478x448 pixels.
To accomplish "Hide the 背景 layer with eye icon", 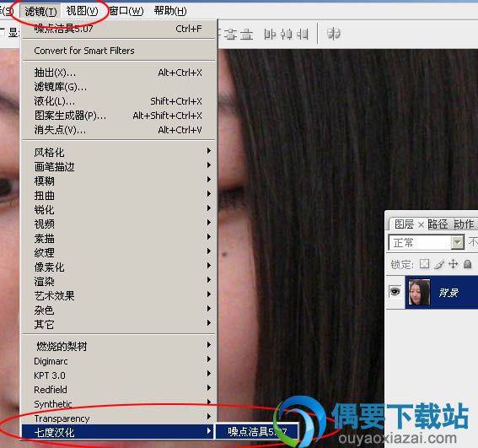I will point(395,291).
